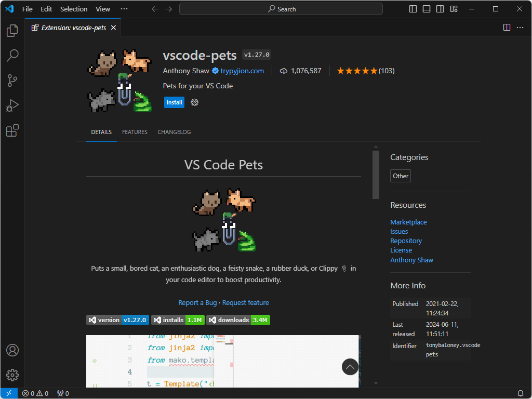Open the title bar ellipsis menu

(124, 9)
